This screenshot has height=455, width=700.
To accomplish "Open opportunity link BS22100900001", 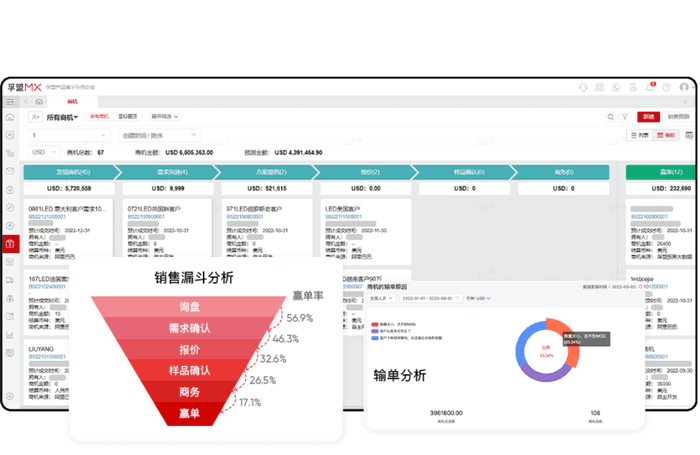I will pos(146,217).
